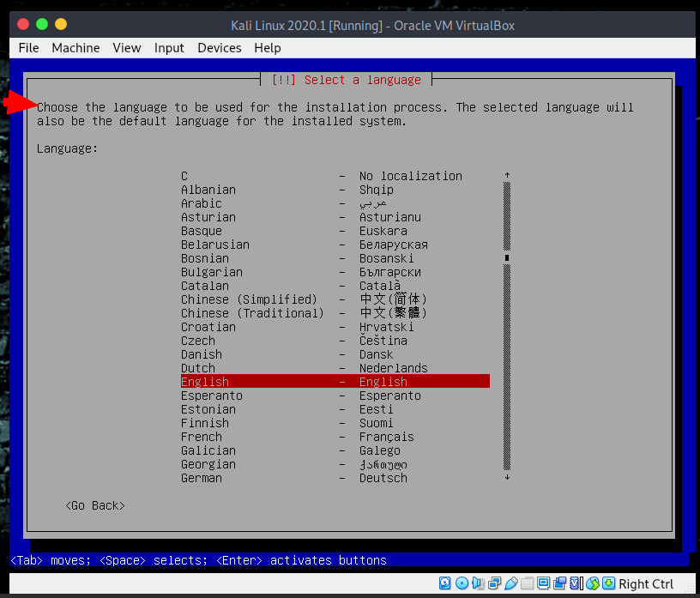Screen dimensions: 700x598
Task: Click the network adapters status icon
Action: [494, 583]
